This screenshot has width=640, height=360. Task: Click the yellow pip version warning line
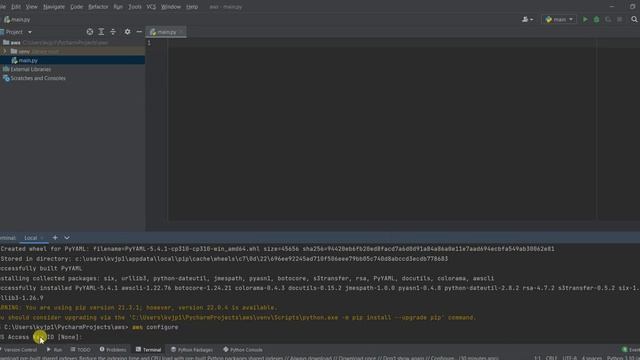tap(139, 308)
